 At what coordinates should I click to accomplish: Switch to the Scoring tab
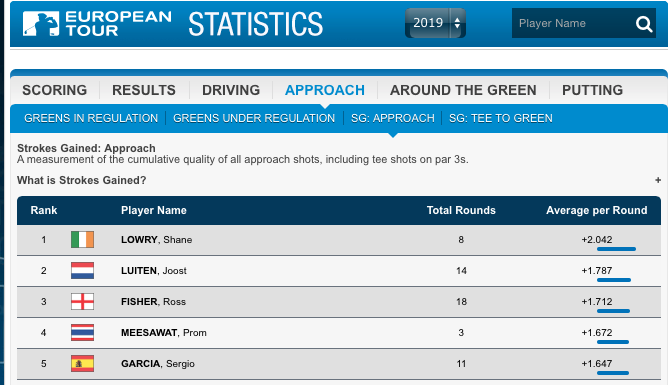pos(54,90)
